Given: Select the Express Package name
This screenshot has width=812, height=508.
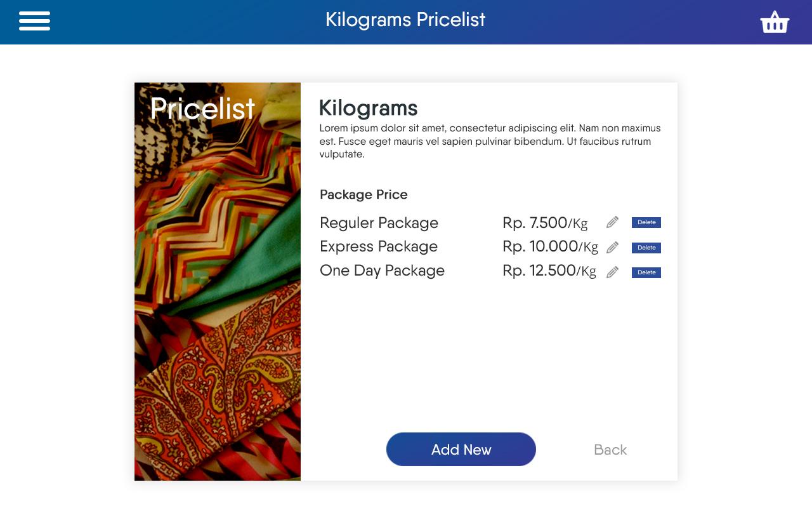Looking at the screenshot, I should (x=379, y=246).
